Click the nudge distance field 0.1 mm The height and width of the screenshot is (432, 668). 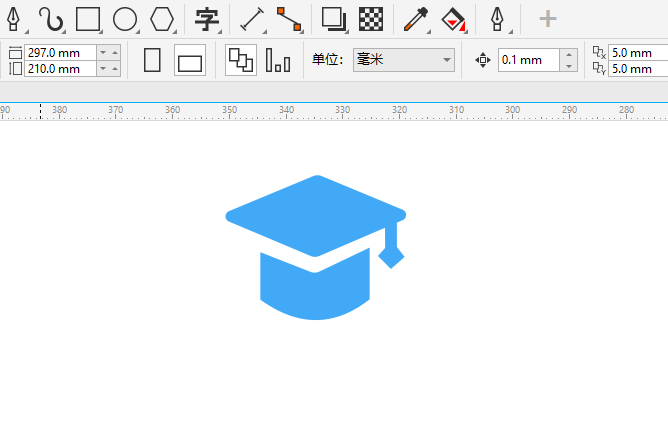tap(529, 60)
